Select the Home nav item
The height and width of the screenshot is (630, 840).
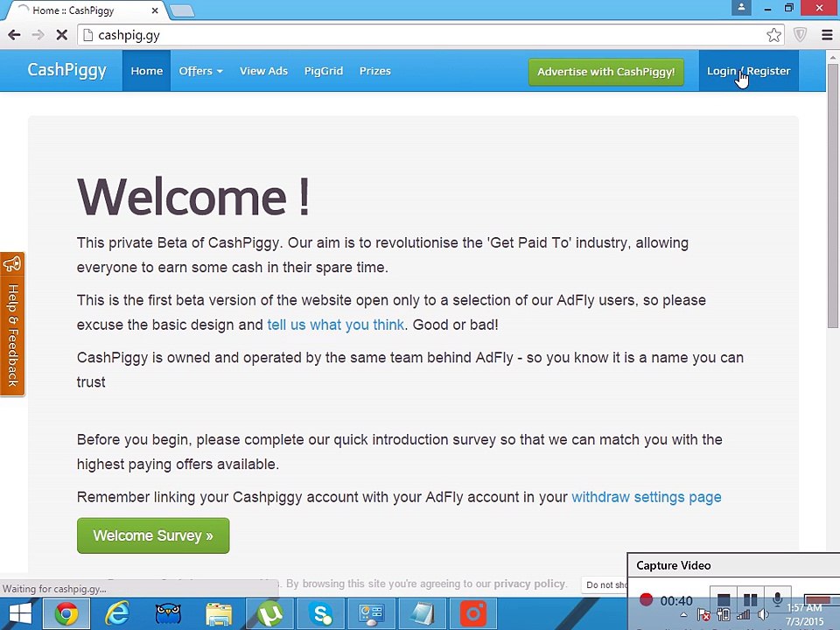click(147, 71)
